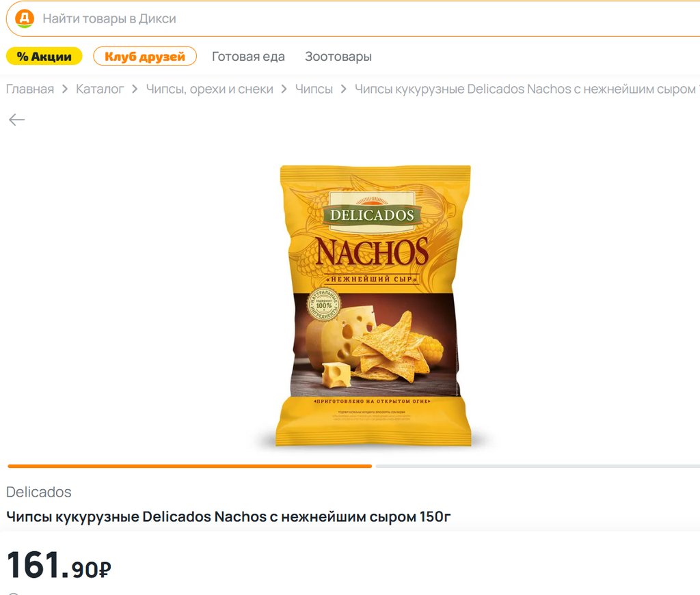Image resolution: width=700 pixels, height=595 pixels.
Task: Open Чипсы, орехи и снеки breadcrumb
Action: [x=209, y=89]
